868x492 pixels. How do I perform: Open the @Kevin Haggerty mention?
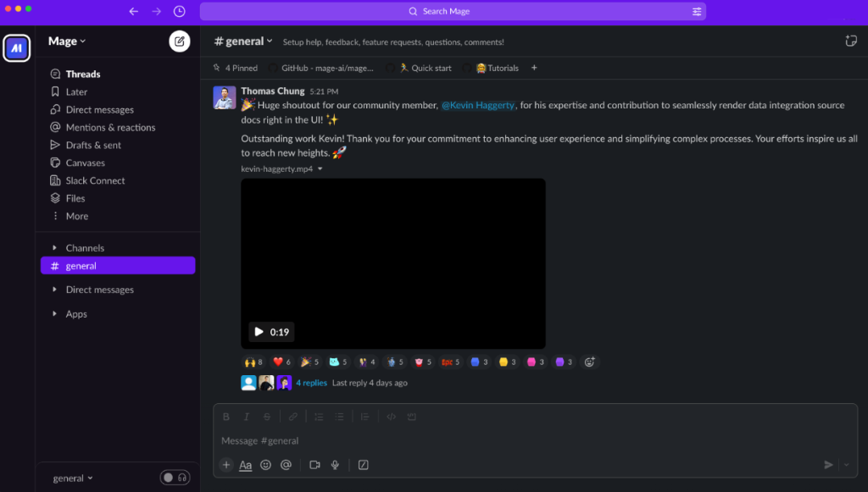(x=478, y=105)
